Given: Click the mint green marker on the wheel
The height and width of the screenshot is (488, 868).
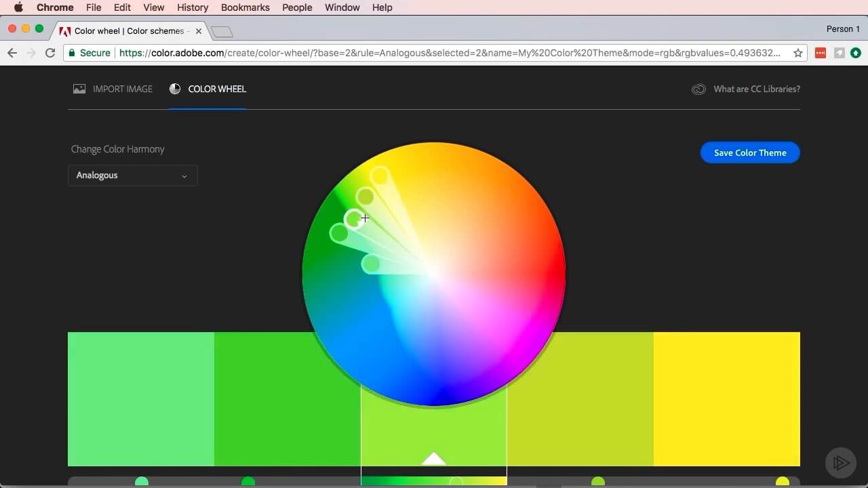Looking at the screenshot, I should tap(371, 264).
